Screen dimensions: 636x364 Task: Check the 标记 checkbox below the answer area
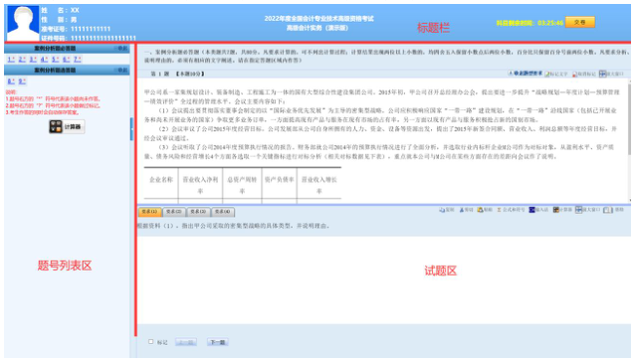pos(151,342)
